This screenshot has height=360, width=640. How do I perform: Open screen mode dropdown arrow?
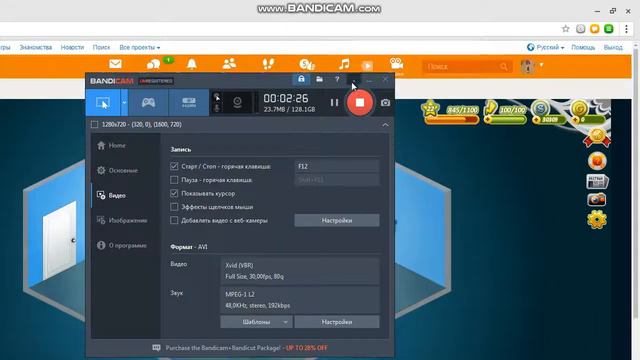124,102
